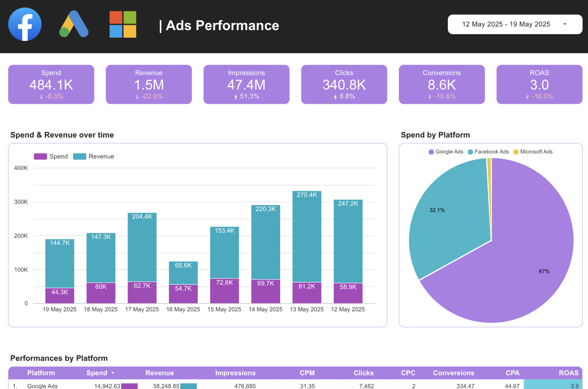Viewport: 588px width, 389px height.
Task: Click the Impressions scorecard showing 47.4M
Action: [246, 84]
